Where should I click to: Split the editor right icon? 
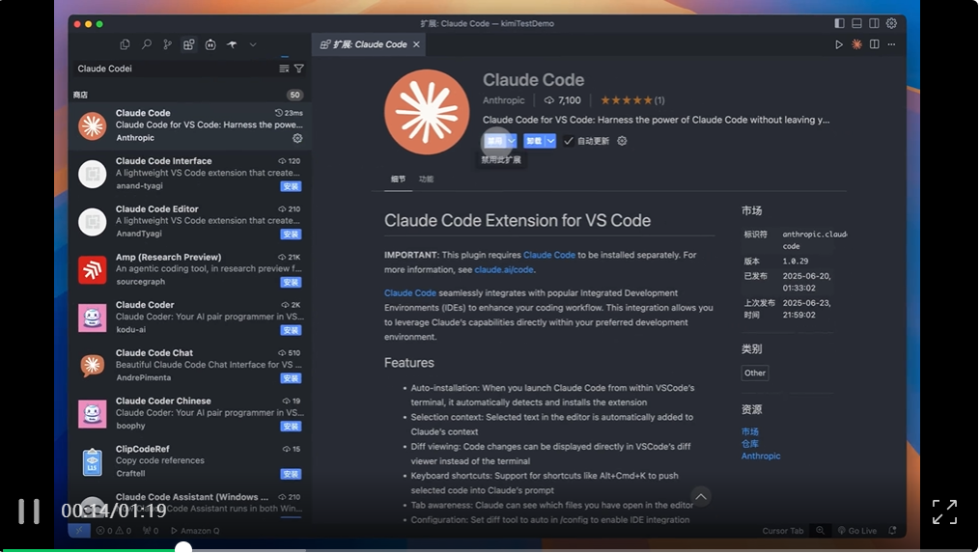pyautogui.click(x=875, y=44)
